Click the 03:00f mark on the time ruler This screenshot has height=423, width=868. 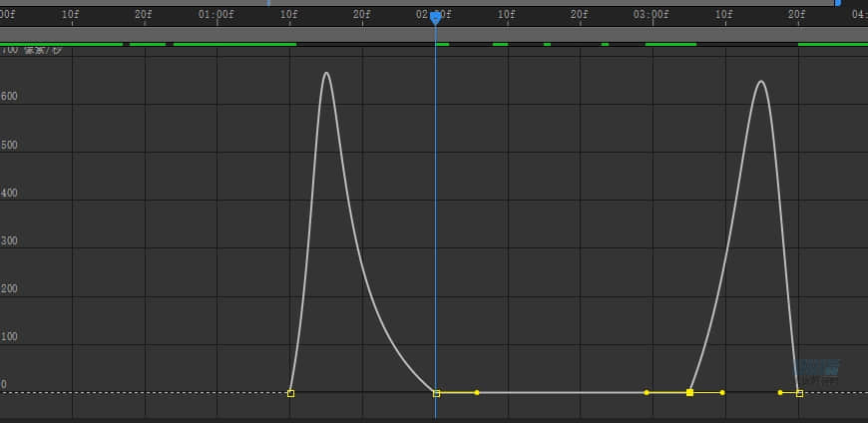click(651, 15)
